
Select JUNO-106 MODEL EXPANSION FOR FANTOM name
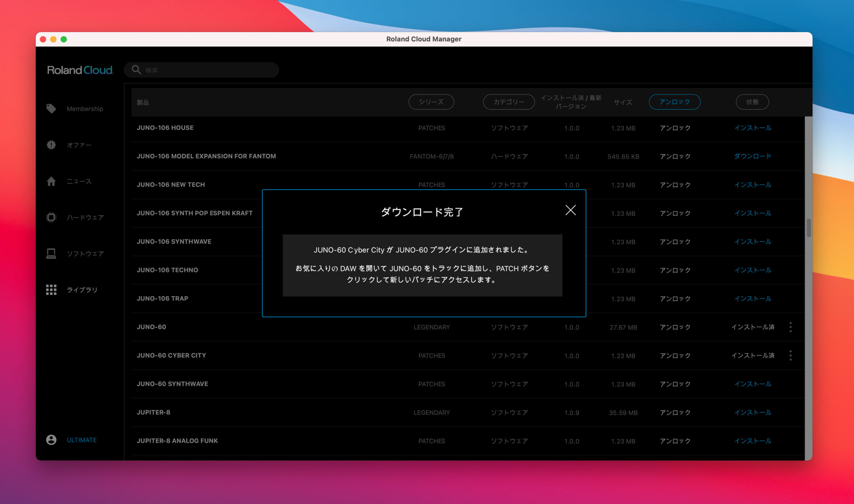point(206,156)
